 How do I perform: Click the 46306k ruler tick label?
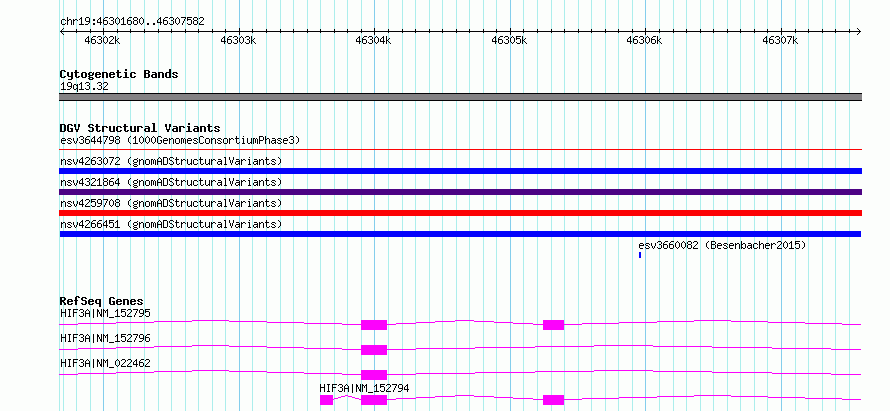(644, 40)
